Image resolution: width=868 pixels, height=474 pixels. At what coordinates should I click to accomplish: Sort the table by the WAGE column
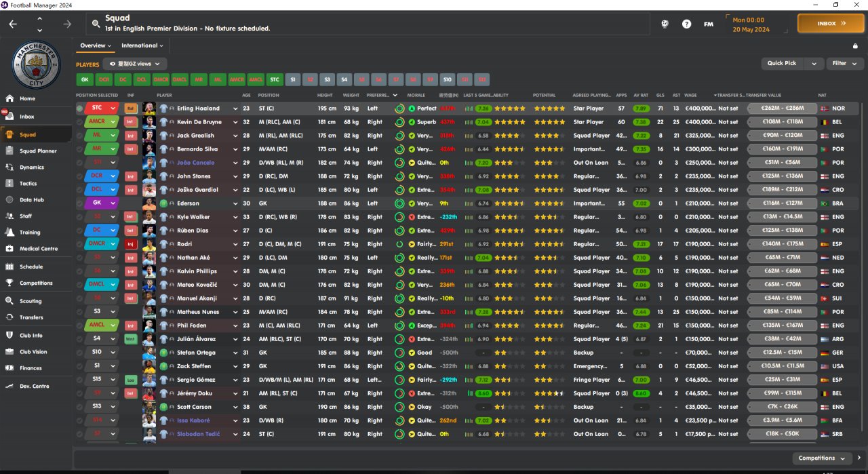tap(690, 96)
